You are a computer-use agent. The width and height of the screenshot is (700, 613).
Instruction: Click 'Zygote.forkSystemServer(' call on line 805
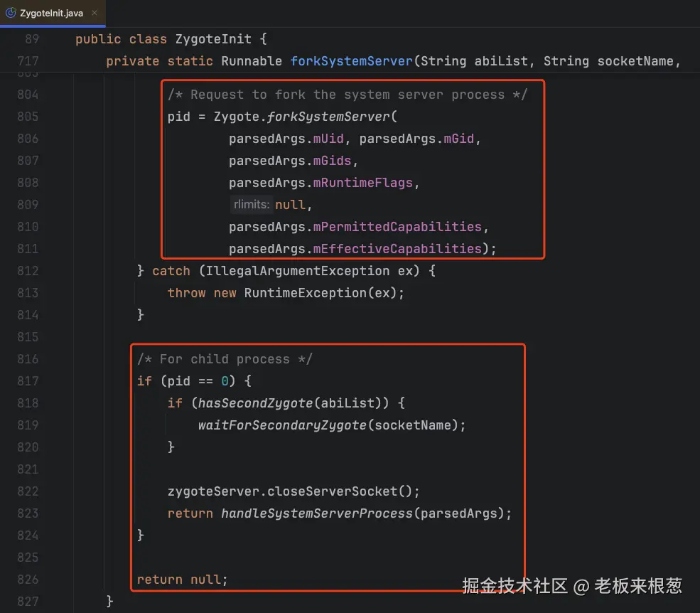click(x=306, y=117)
